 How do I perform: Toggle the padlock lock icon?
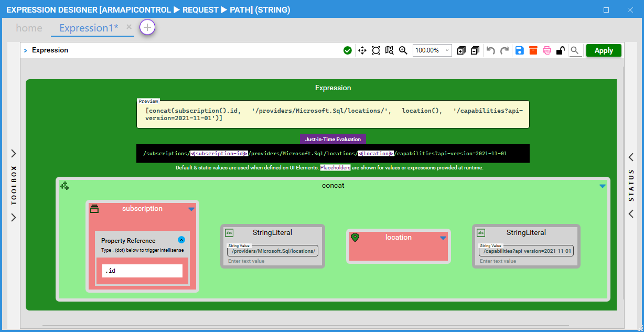coord(560,50)
